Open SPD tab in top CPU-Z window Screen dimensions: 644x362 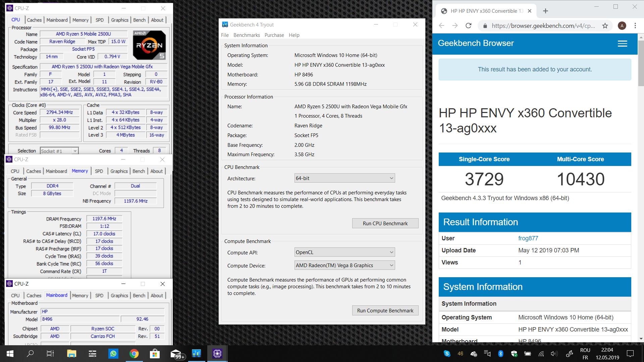click(x=100, y=20)
